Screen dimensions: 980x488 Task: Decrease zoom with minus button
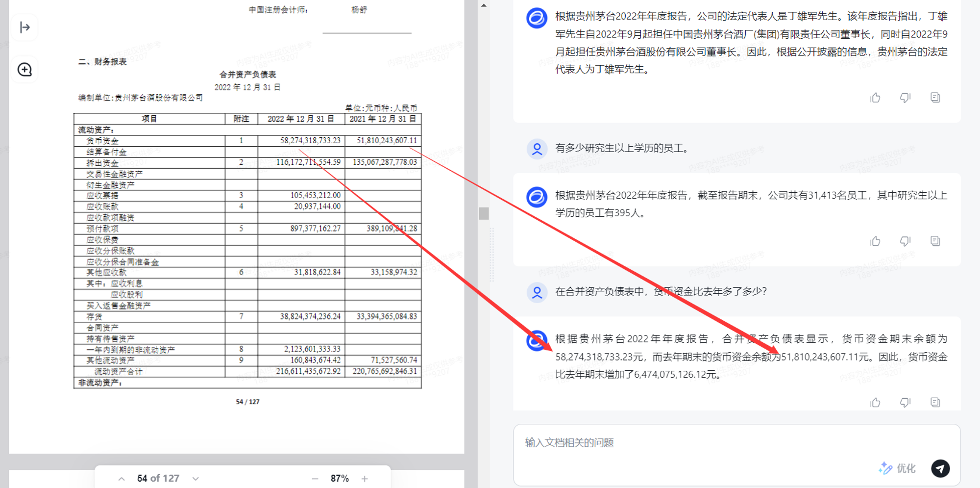pos(315,479)
